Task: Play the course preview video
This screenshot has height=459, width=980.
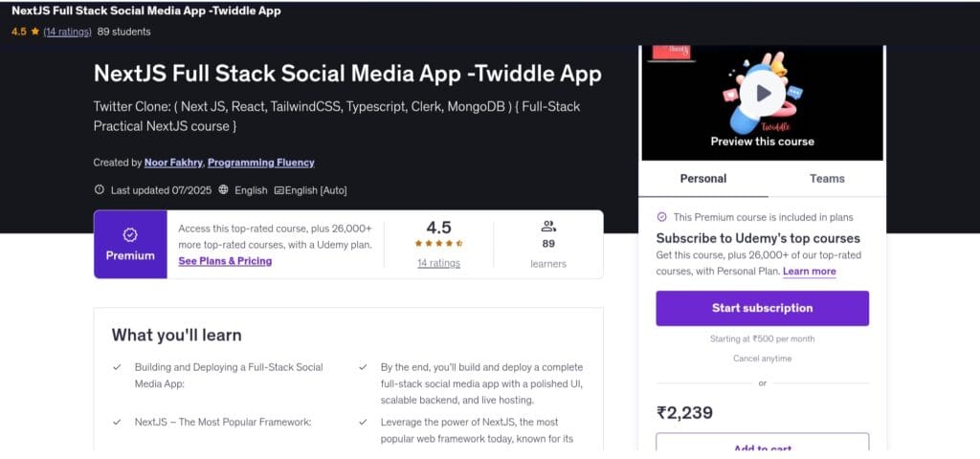Action: pos(763,93)
